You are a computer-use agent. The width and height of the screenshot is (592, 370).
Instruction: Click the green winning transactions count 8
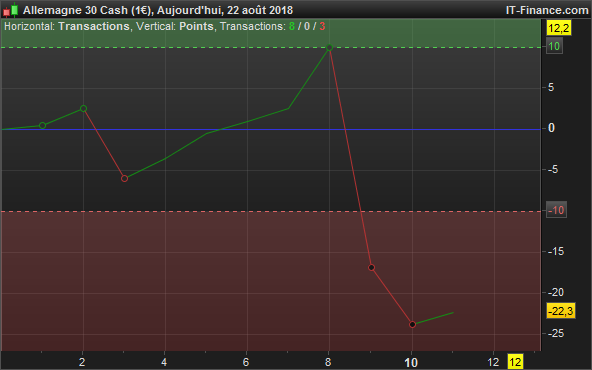291,26
